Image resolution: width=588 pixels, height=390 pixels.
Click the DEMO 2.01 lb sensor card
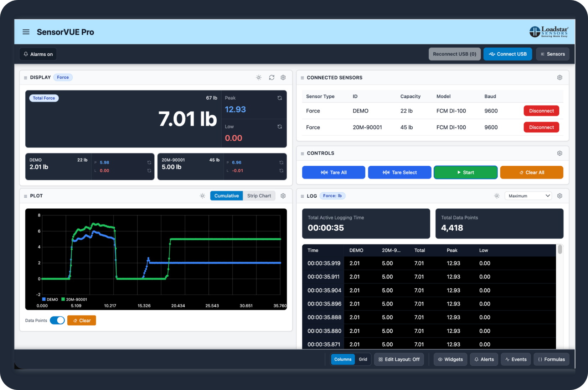pyautogui.click(x=90, y=167)
